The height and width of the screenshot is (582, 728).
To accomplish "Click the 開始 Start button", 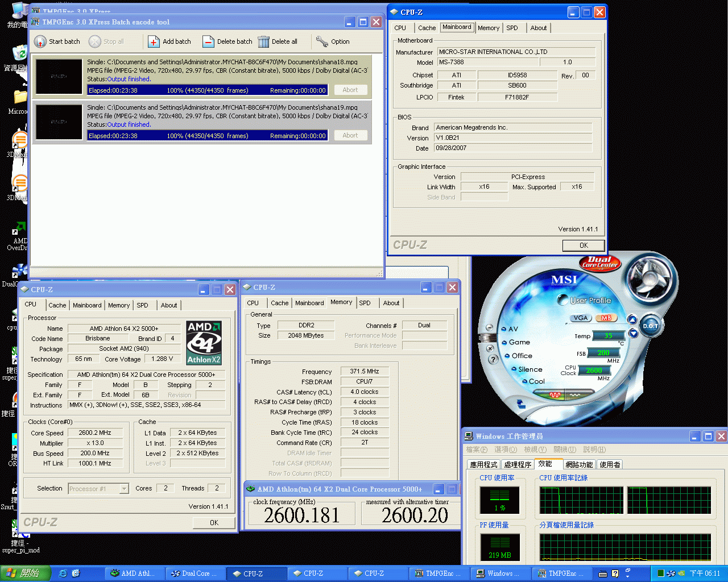I will [26, 573].
